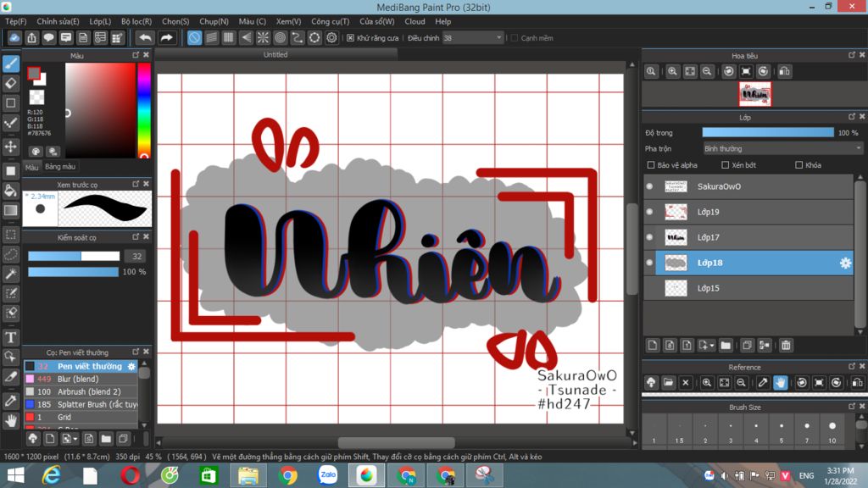Select the Blur (blend) brush
Screen dimensions: 868x488
81,379
